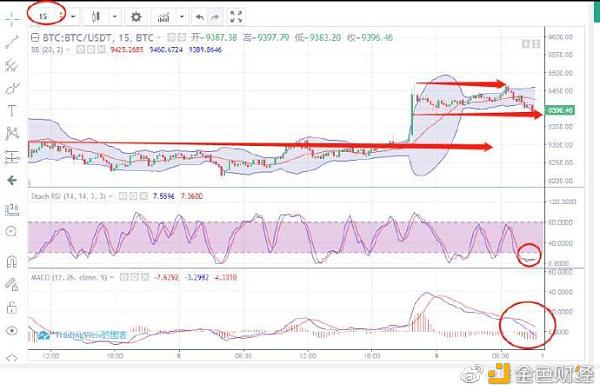Open dropdown arrow after BTC symbol title
This screenshot has width=600, height=390.
159,38
